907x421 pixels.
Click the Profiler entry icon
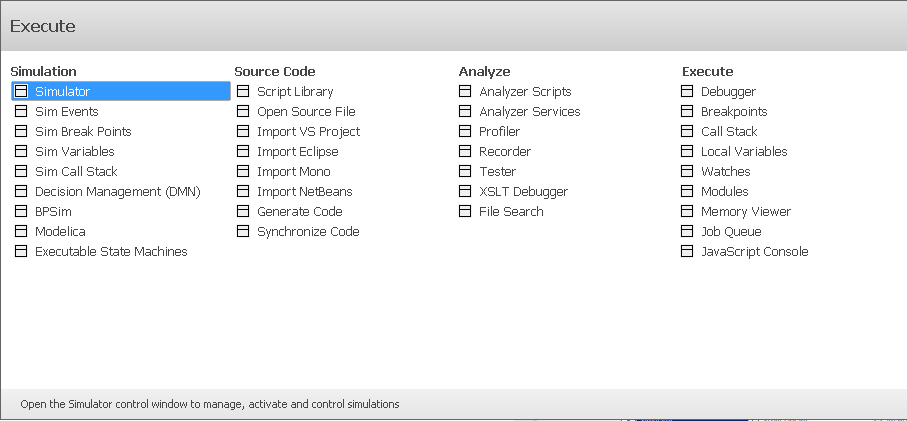pyautogui.click(x=465, y=132)
